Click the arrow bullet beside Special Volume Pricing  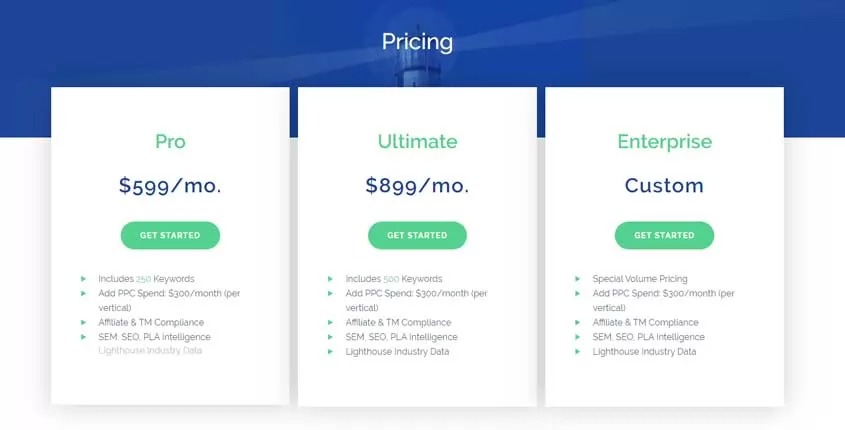click(577, 279)
